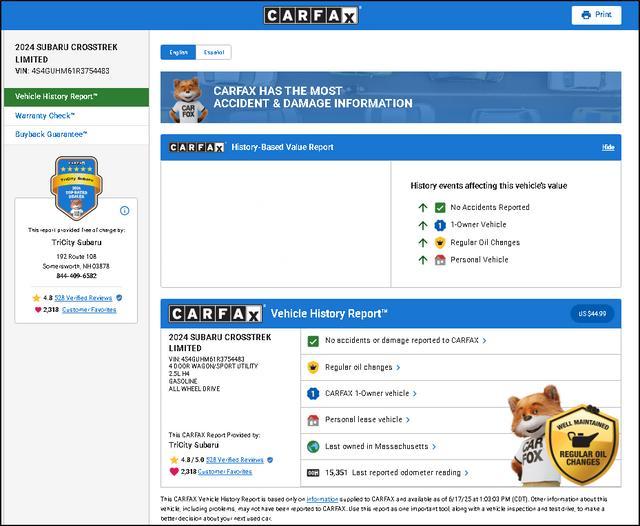Image resolution: width=640 pixels, height=526 pixels.
Task: Open 528 Verified Reviews link in the report provider section
Action: (x=235, y=460)
